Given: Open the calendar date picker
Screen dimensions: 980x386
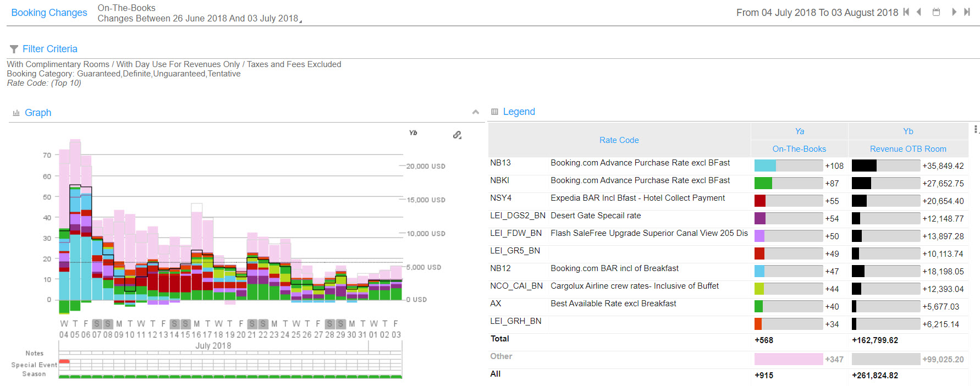Looking at the screenshot, I should point(936,12).
